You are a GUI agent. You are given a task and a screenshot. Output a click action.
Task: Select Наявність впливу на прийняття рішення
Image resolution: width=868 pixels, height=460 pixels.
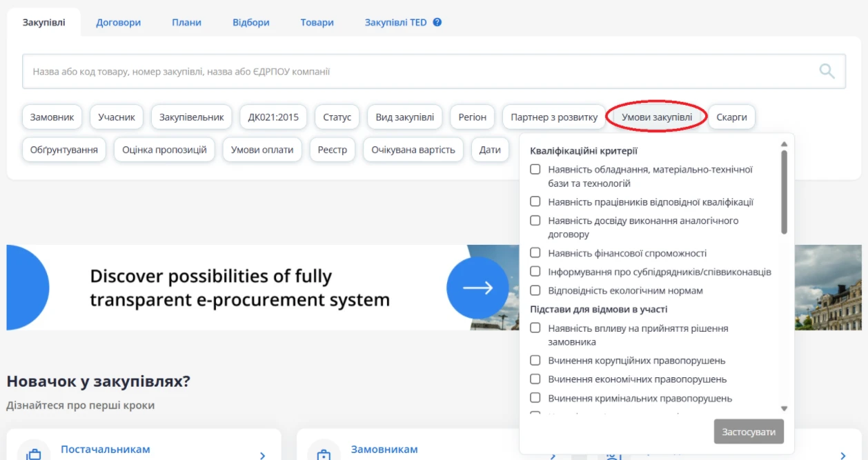click(535, 328)
